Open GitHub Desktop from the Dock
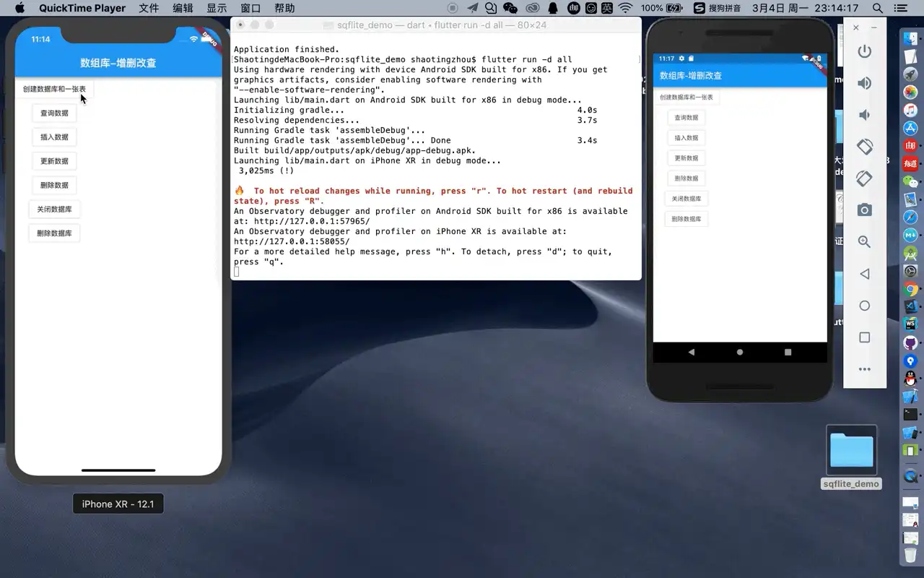Screen dimensions: 924x578 (x=910, y=342)
